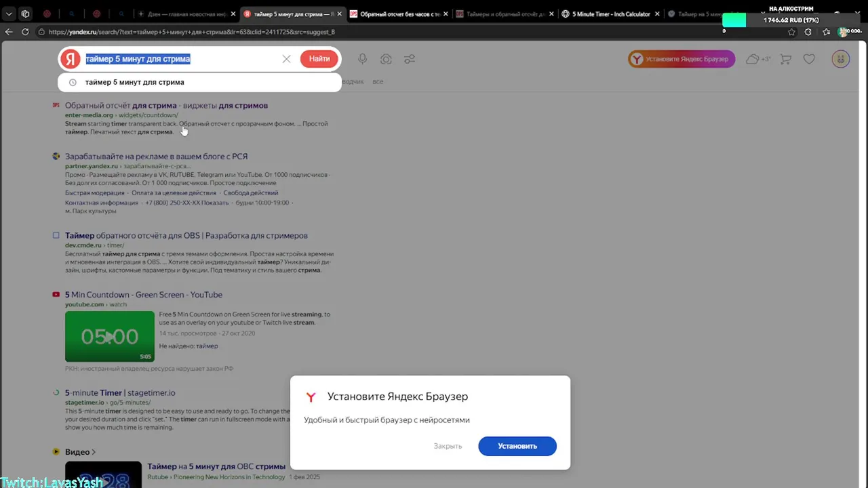Open favorites heart icon
868x488 pixels.
point(809,59)
